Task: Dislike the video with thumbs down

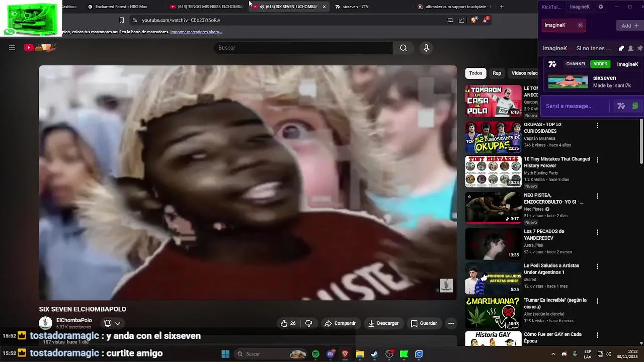Action: tap(309, 323)
